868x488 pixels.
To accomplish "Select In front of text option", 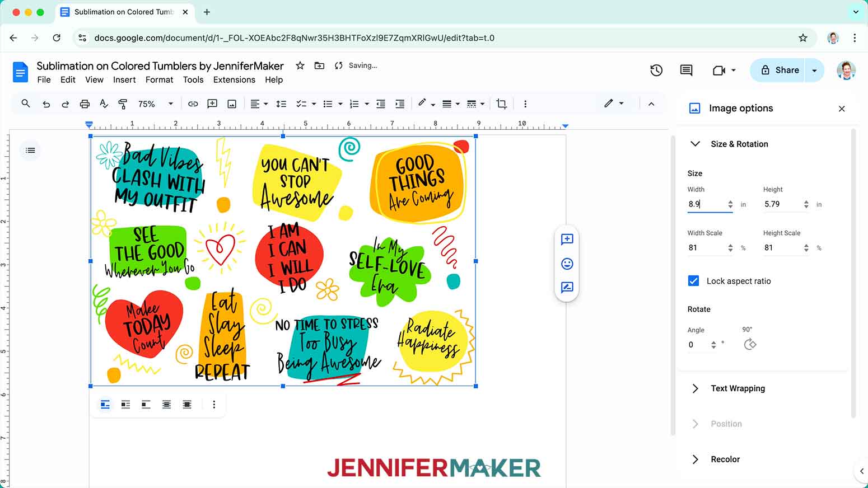I will tap(187, 404).
